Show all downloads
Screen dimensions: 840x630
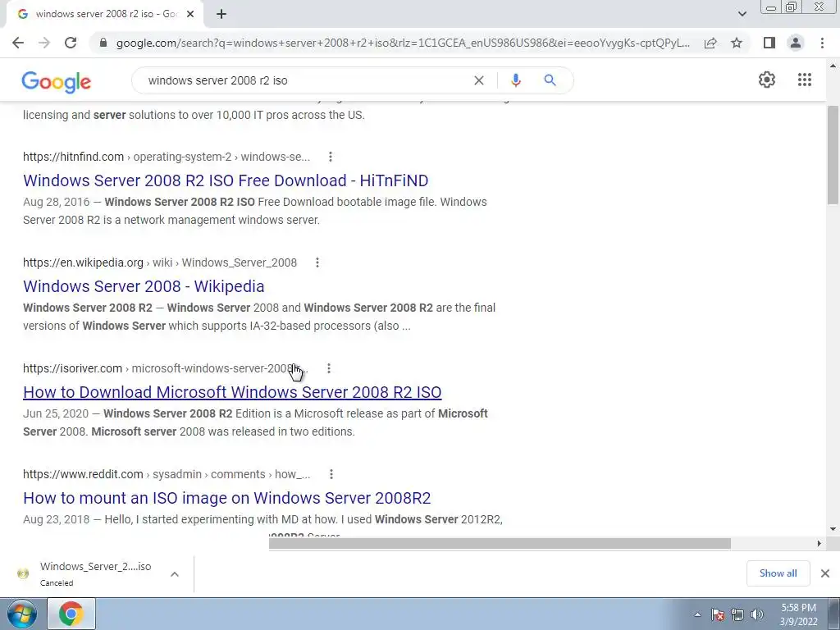pyautogui.click(x=778, y=573)
